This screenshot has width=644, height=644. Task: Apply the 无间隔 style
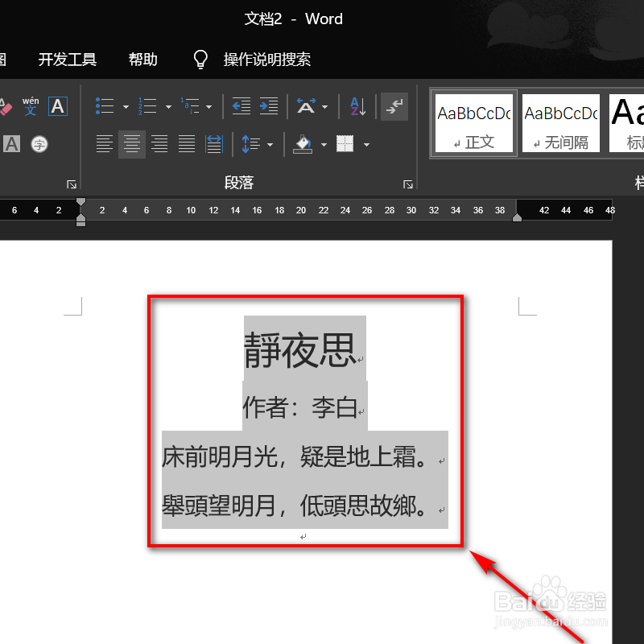pos(560,122)
